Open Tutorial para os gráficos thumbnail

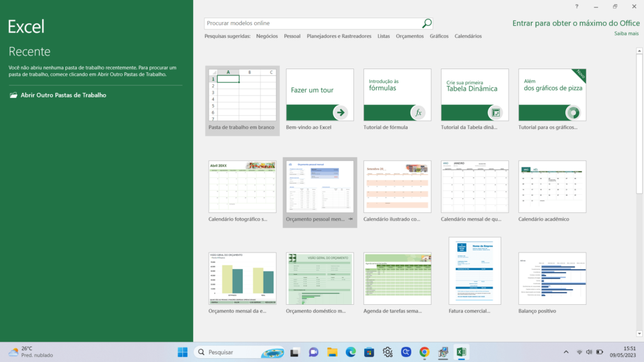pyautogui.click(x=552, y=95)
